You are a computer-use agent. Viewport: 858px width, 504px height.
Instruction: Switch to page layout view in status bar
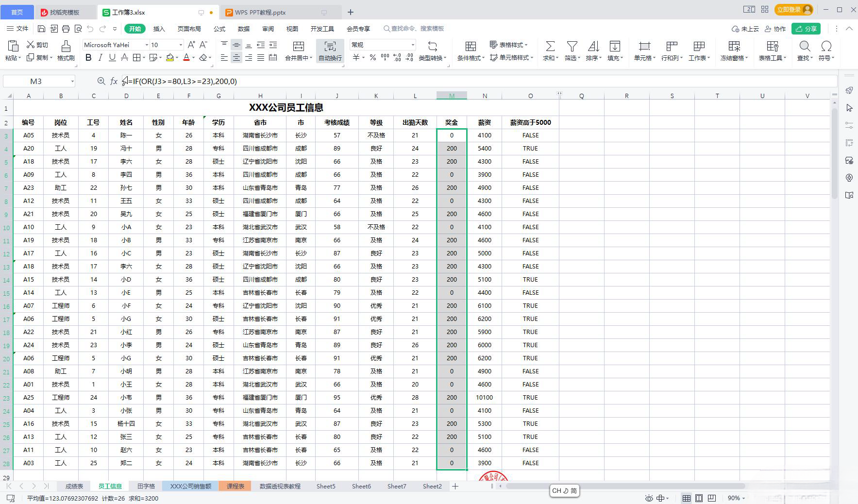pyautogui.click(x=699, y=498)
